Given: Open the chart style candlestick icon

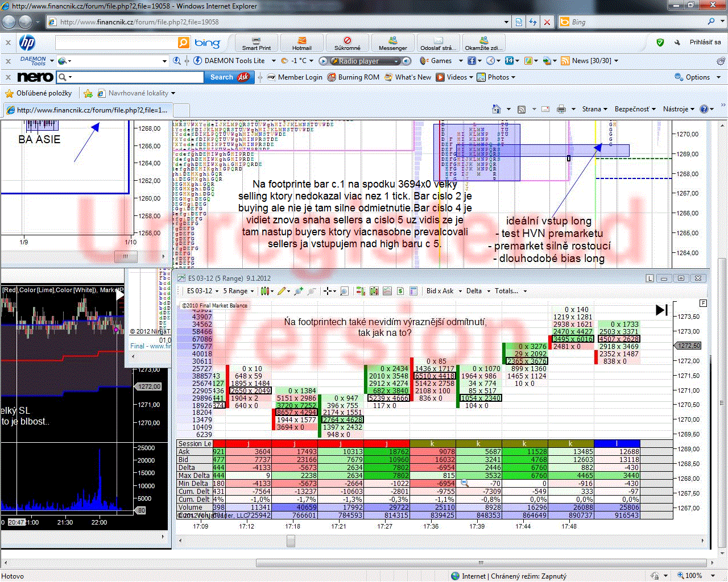Looking at the screenshot, I should coord(264,291).
